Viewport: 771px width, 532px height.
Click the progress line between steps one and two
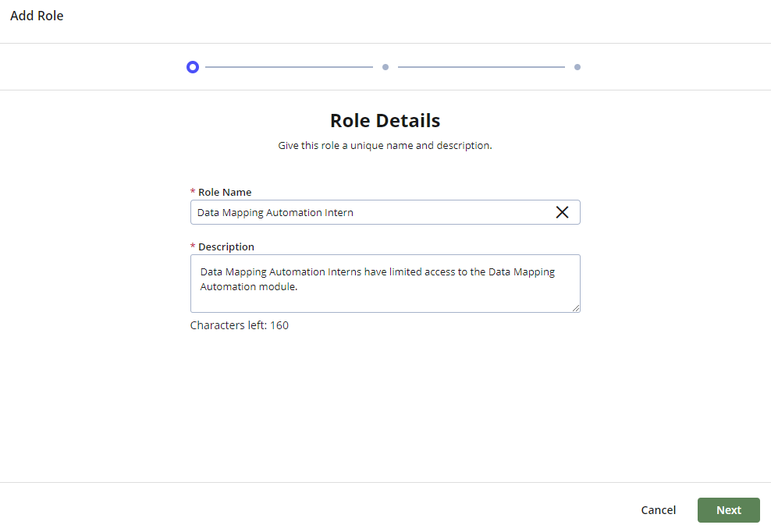tap(289, 66)
